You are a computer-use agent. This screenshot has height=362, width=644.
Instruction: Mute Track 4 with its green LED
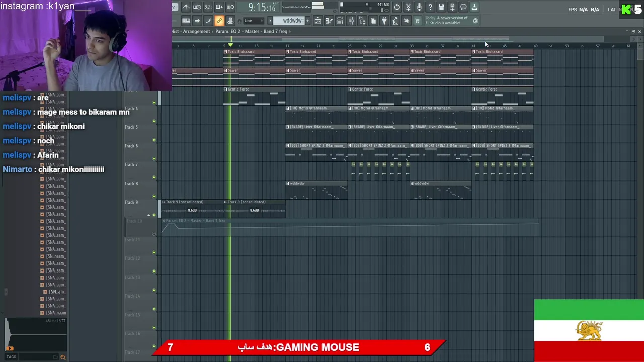click(x=154, y=121)
